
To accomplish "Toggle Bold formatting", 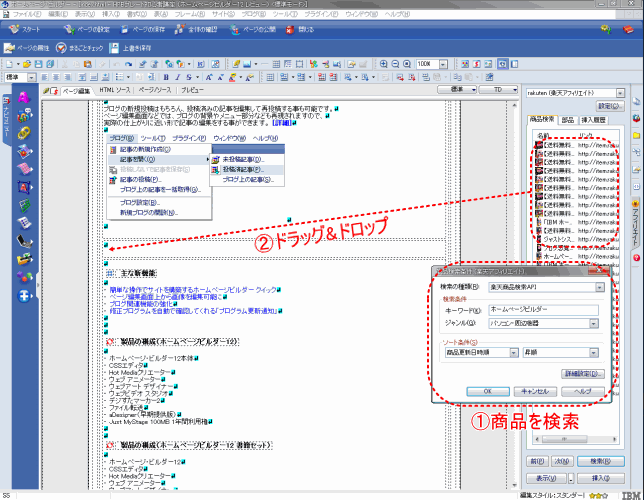I will pos(166,77).
